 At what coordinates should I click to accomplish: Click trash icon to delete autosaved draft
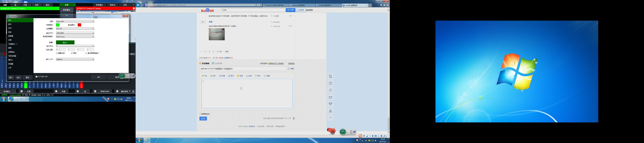point(294,119)
